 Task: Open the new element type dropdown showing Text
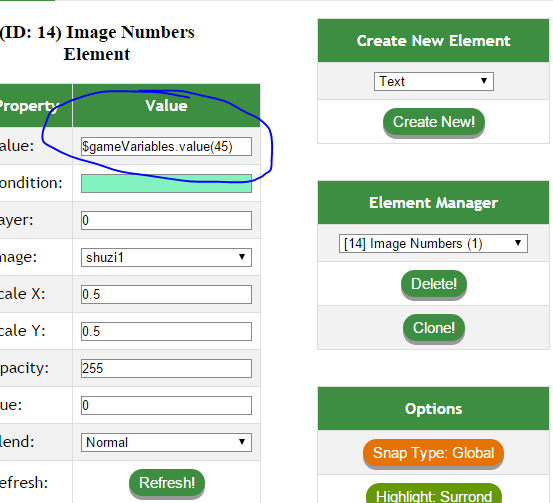tap(434, 81)
